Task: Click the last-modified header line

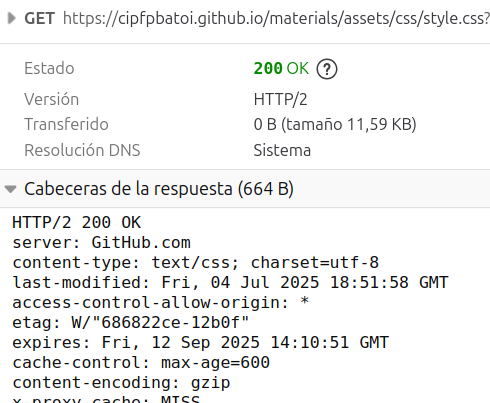Action: click(230, 282)
